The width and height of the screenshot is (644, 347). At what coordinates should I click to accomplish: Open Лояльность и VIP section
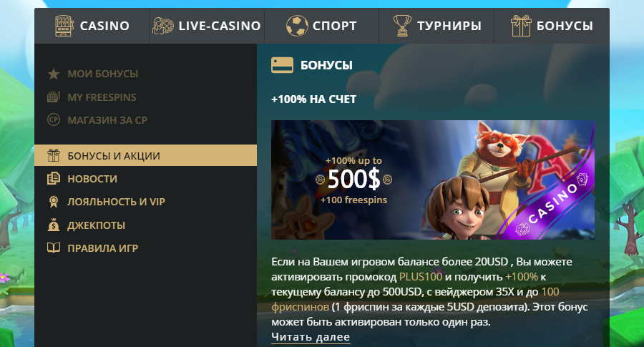(116, 202)
